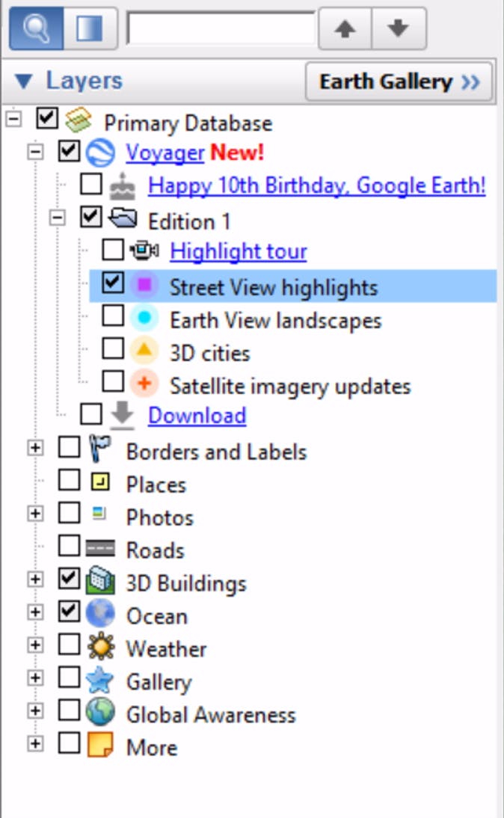Click the Highlight tour camera icon
Screen dimensions: 504x818
[x=144, y=251]
